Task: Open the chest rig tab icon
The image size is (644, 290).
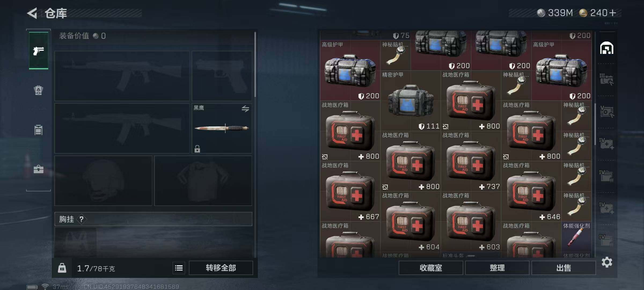Action: (x=38, y=130)
